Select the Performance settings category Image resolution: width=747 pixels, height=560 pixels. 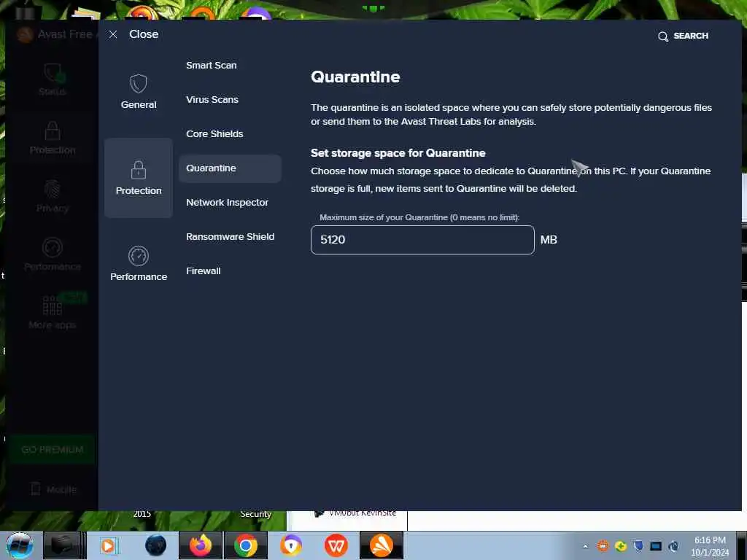click(x=139, y=264)
